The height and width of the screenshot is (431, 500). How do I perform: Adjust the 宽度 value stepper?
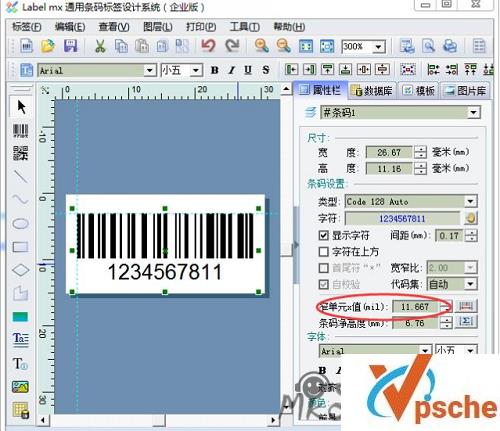[421, 152]
